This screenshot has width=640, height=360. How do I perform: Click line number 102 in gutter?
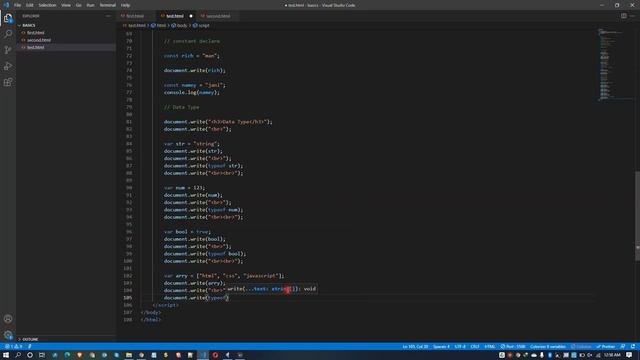click(128, 276)
